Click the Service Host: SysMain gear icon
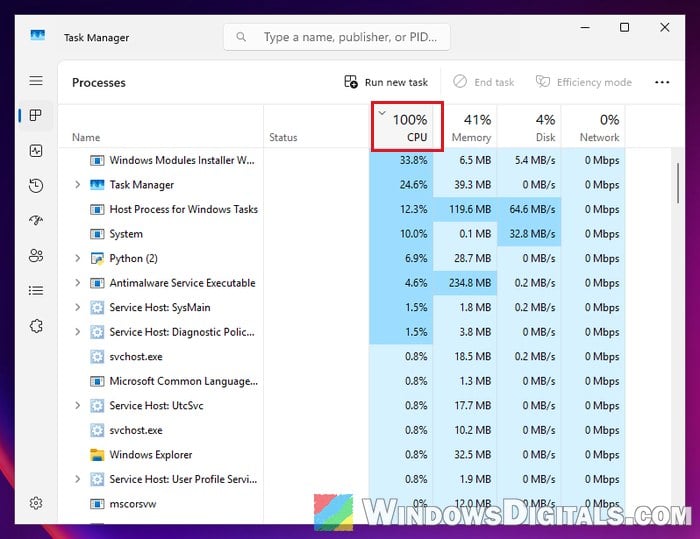 (97, 308)
